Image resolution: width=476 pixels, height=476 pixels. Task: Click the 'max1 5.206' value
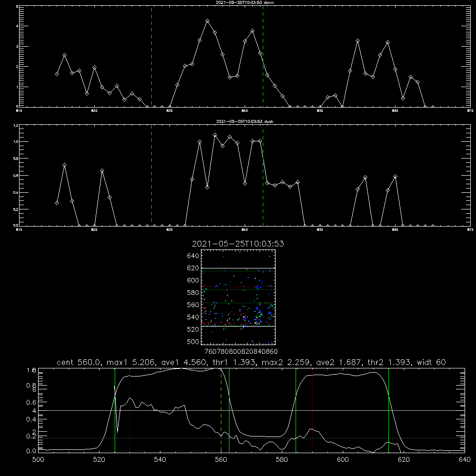coord(131,362)
